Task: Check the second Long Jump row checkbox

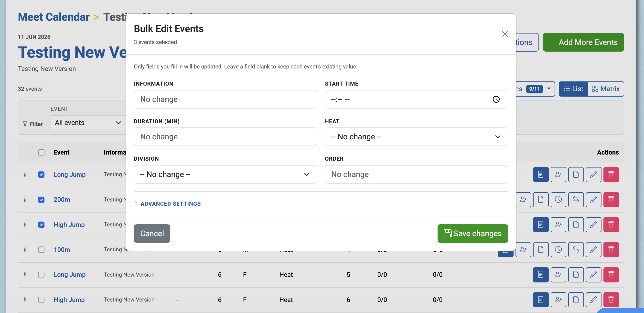Action: [41, 275]
